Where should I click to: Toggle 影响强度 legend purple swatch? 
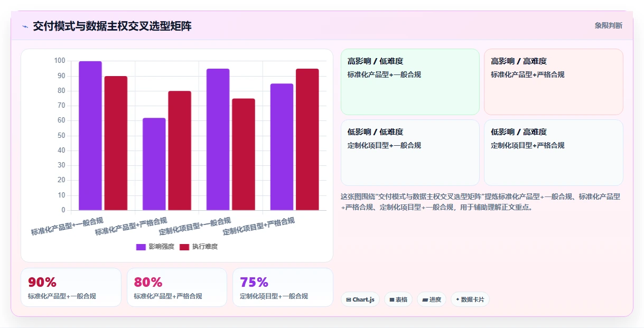[141, 247]
